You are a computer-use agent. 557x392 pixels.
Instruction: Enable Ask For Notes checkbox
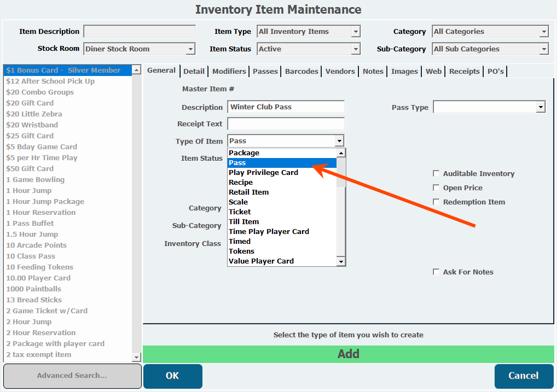[x=436, y=272]
